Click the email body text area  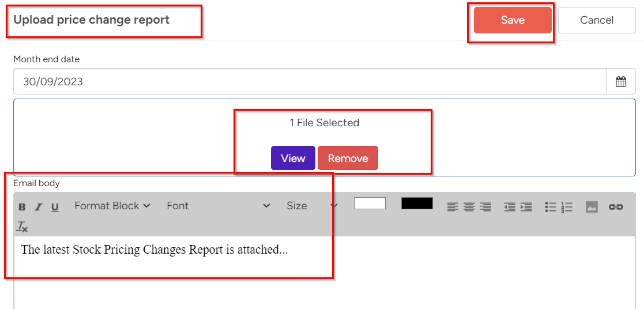pos(325,273)
